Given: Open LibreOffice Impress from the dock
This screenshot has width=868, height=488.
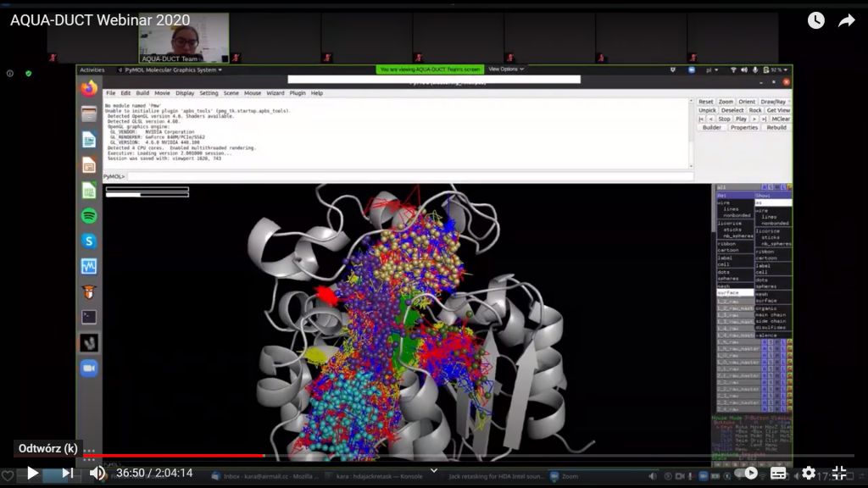Looking at the screenshot, I should coord(88,165).
